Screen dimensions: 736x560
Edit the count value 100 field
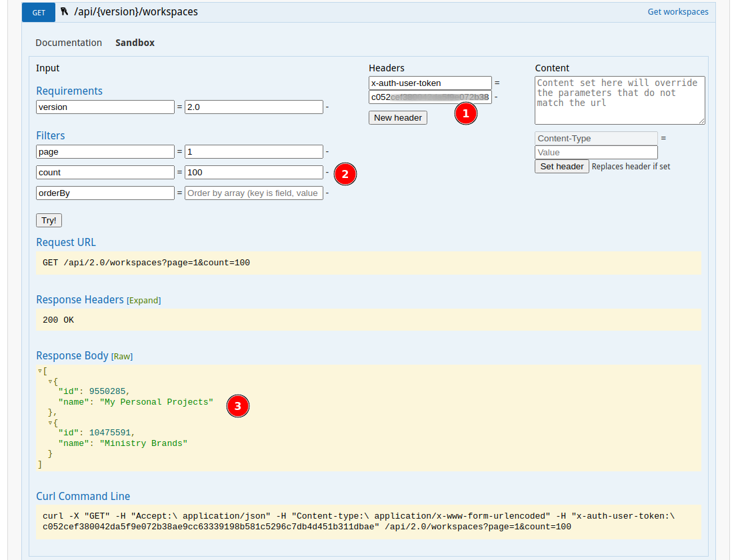(254, 172)
